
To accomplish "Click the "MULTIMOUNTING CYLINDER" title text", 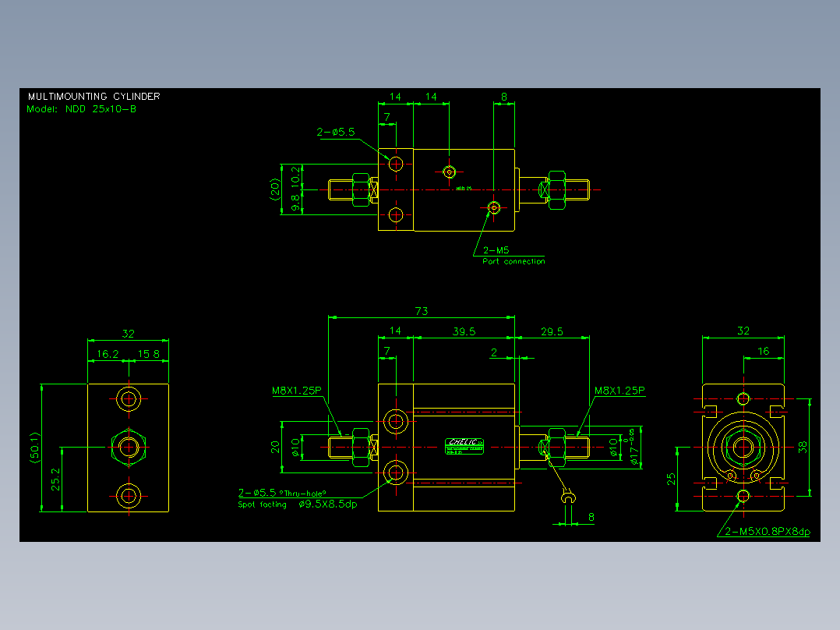I will [x=94, y=97].
